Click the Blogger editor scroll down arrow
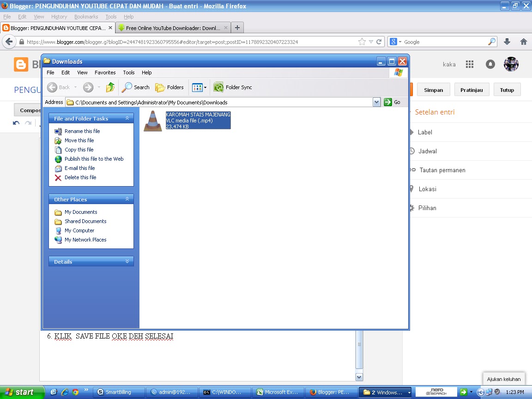 (x=359, y=377)
